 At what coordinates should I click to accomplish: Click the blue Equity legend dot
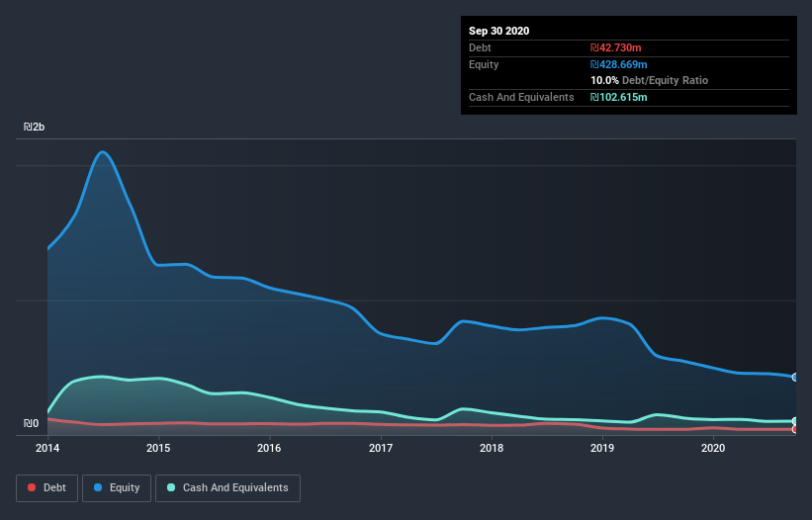point(98,487)
